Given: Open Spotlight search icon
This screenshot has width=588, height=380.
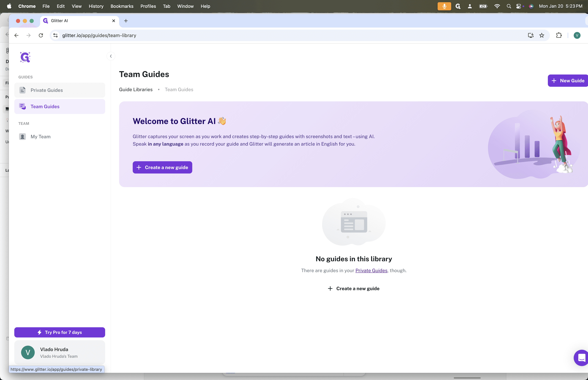Looking at the screenshot, I should (x=509, y=6).
